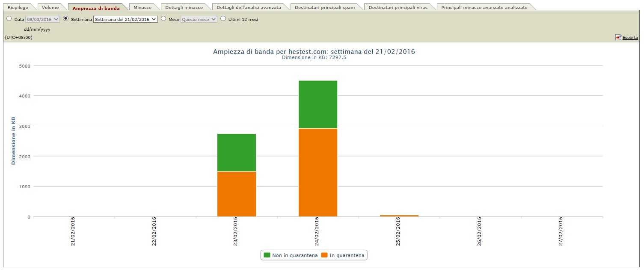Expand the 08/03/2016 date dropdown
Image resolution: width=644 pixels, height=275 pixels.
point(42,19)
